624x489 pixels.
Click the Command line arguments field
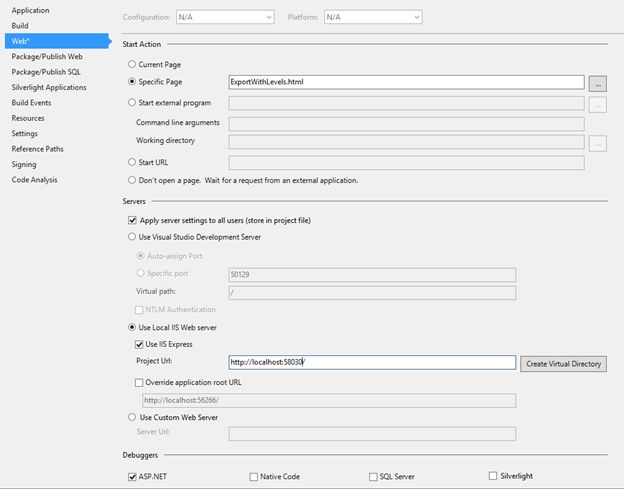406,123
